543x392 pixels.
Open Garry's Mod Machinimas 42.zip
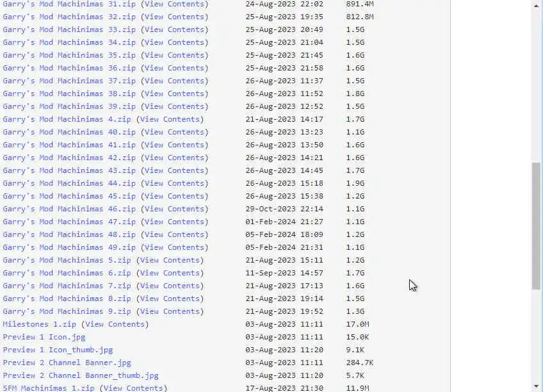69,158
